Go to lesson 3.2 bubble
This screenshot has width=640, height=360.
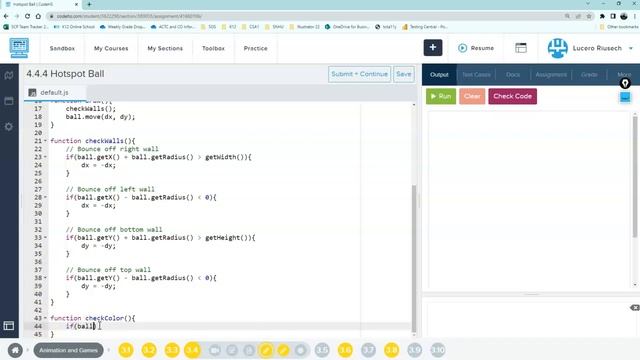[149, 350]
